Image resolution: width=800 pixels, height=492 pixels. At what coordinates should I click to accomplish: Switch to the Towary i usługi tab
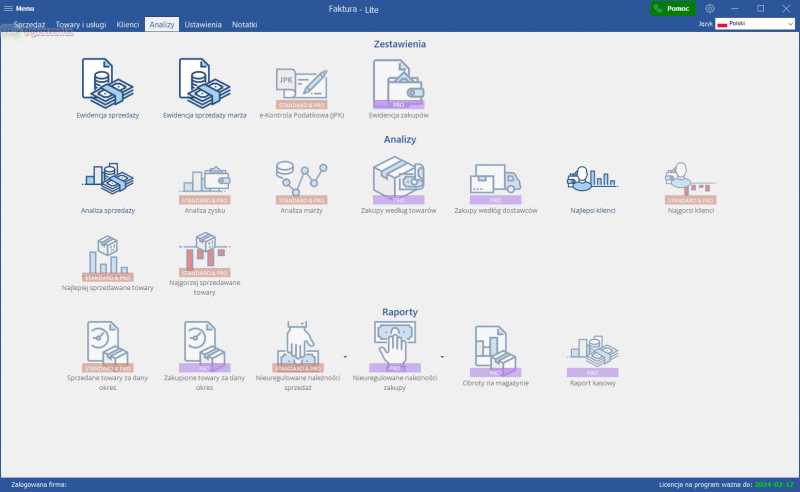click(x=81, y=23)
